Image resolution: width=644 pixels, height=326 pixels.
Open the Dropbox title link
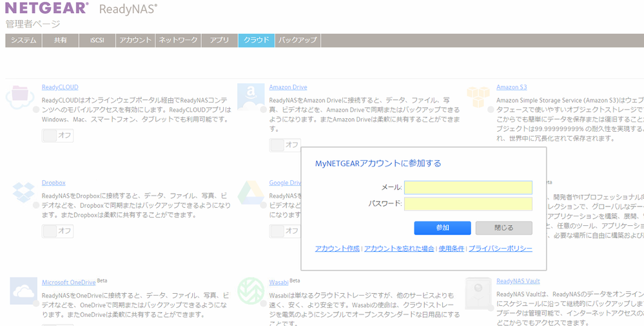pyautogui.click(x=54, y=183)
